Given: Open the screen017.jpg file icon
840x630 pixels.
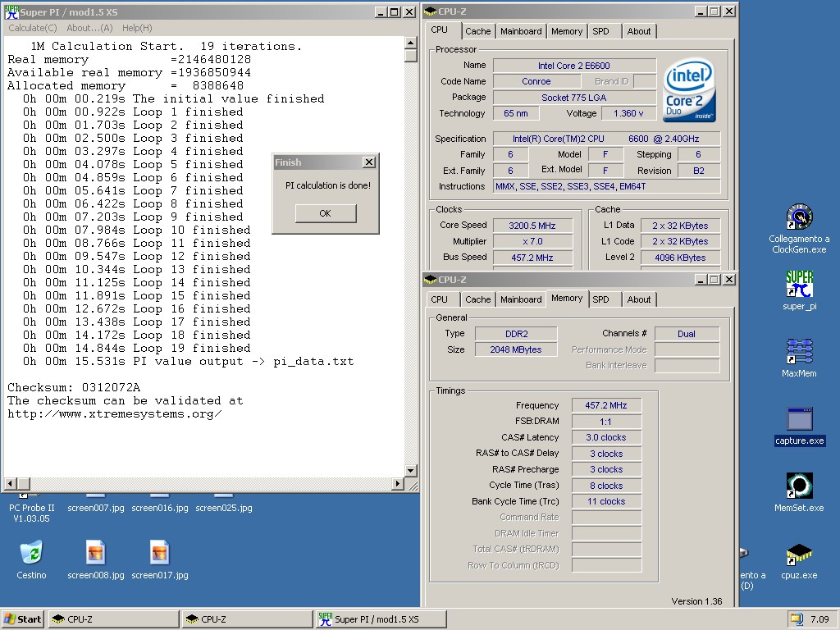Looking at the screenshot, I should (x=160, y=553).
